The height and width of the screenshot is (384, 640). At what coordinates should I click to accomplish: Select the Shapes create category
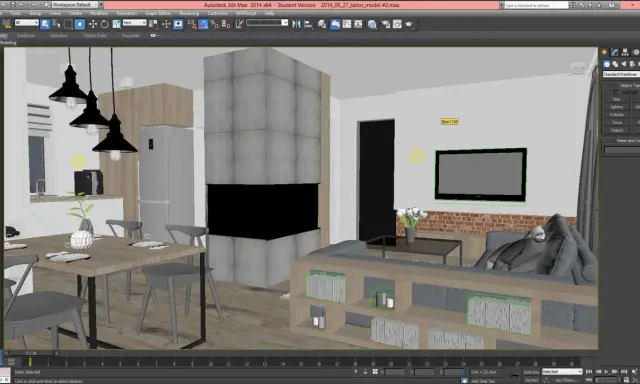tap(615, 64)
